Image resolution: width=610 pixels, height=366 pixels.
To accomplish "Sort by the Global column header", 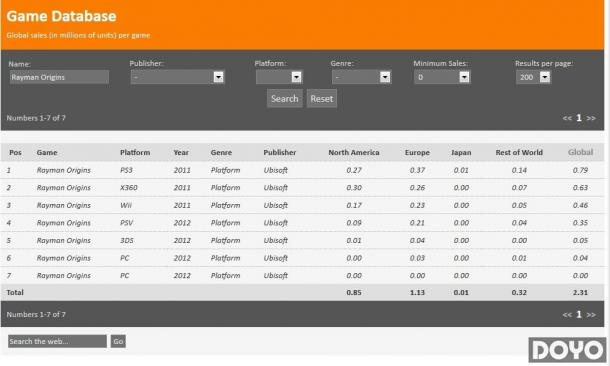I will click(580, 152).
